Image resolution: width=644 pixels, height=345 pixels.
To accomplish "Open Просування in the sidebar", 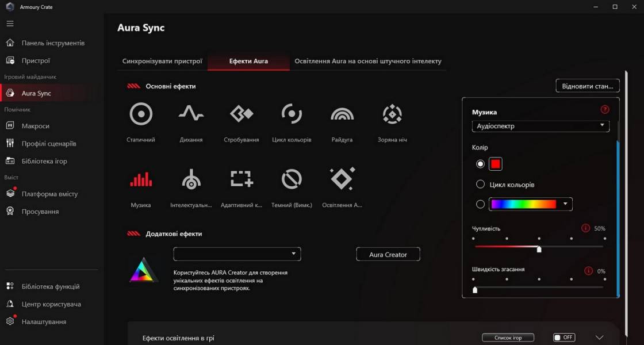I will pyautogui.click(x=52, y=212).
